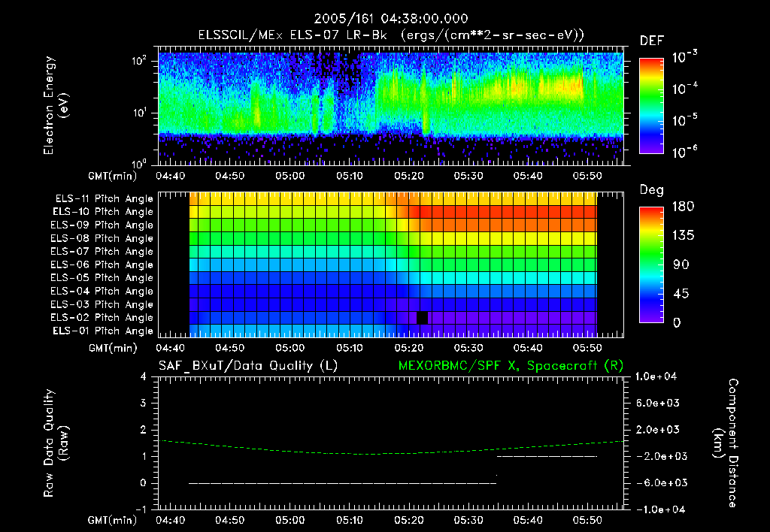Click the ELS-03 Pitch Angle row label
The height and width of the screenshot is (532, 770).
102,304
